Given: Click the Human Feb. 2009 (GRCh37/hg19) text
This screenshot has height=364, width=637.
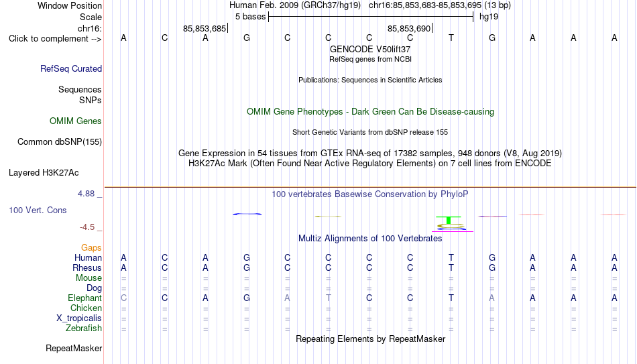Looking at the screenshot, I should pyautogui.click(x=295, y=5).
